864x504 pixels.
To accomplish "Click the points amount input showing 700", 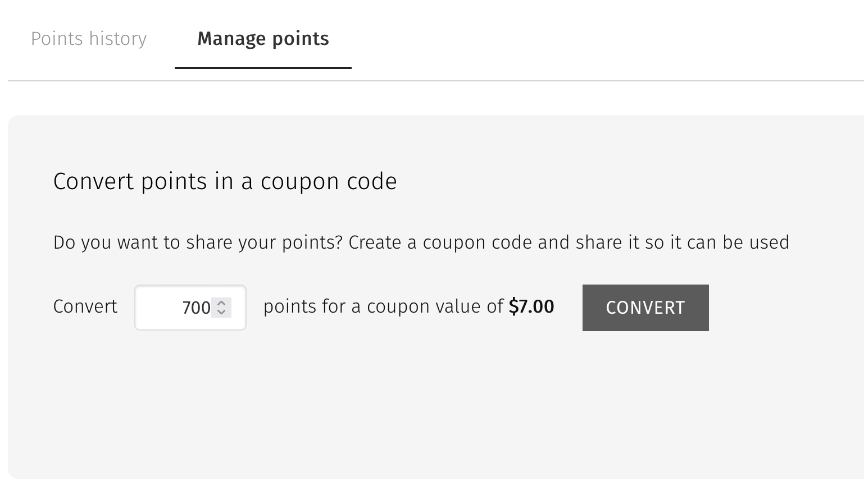I will click(180, 308).
